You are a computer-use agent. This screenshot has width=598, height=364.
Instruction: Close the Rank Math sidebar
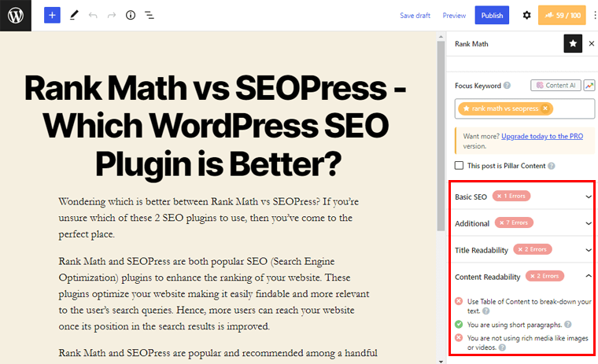[x=592, y=43]
